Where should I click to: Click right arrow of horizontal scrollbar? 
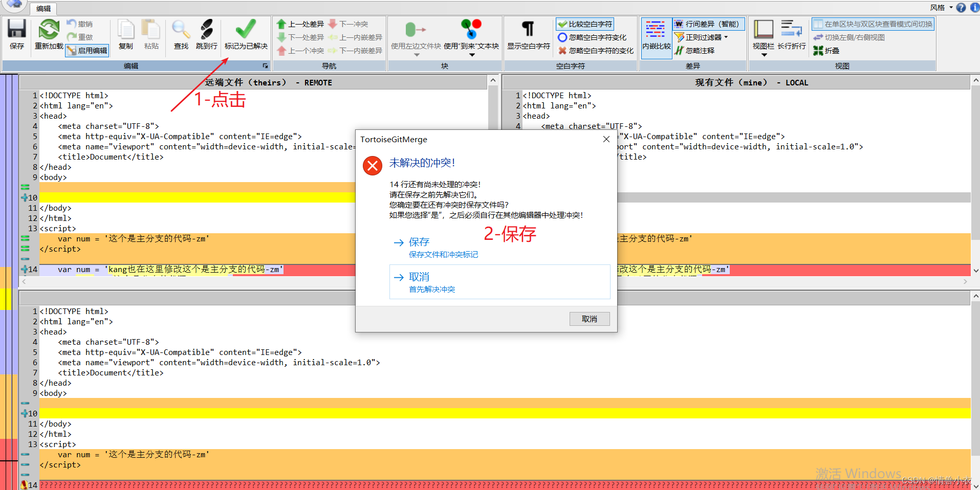(x=966, y=282)
